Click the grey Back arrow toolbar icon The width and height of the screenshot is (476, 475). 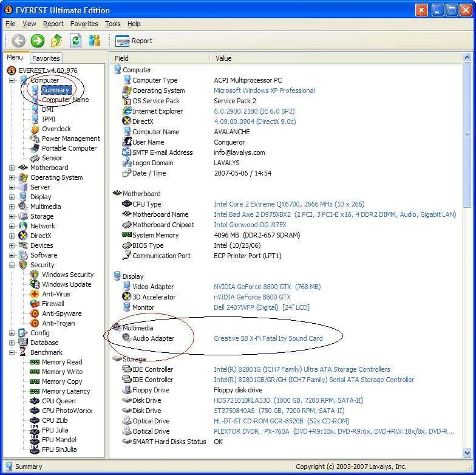(18, 41)
